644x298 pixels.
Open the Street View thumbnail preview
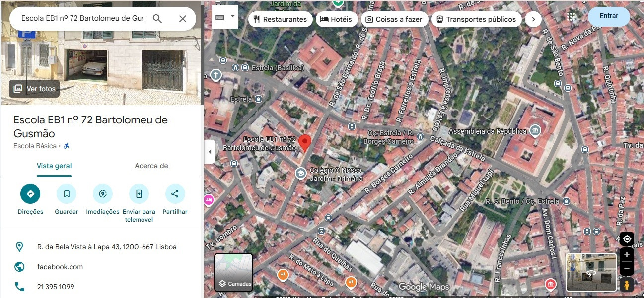coord(591,272)
